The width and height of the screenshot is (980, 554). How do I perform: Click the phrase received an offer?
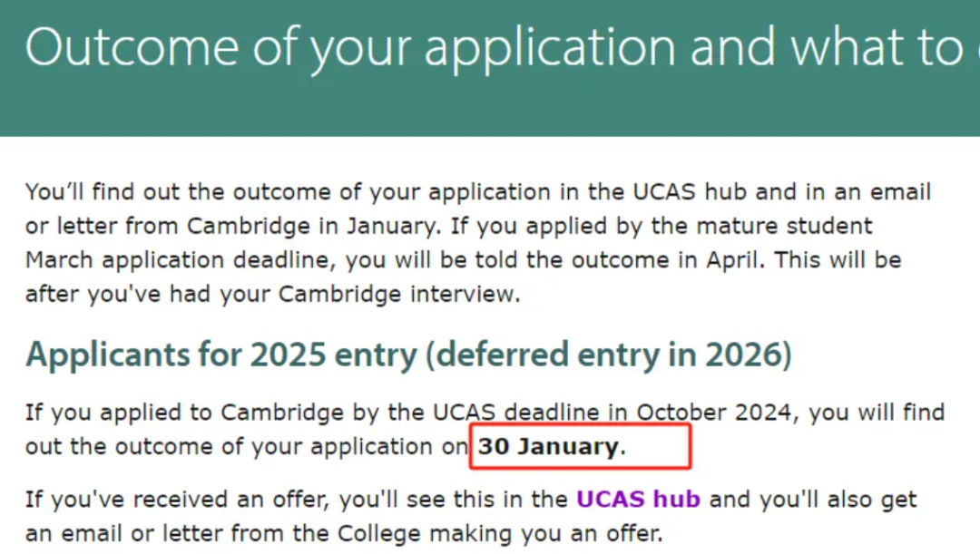coord(230,500)
